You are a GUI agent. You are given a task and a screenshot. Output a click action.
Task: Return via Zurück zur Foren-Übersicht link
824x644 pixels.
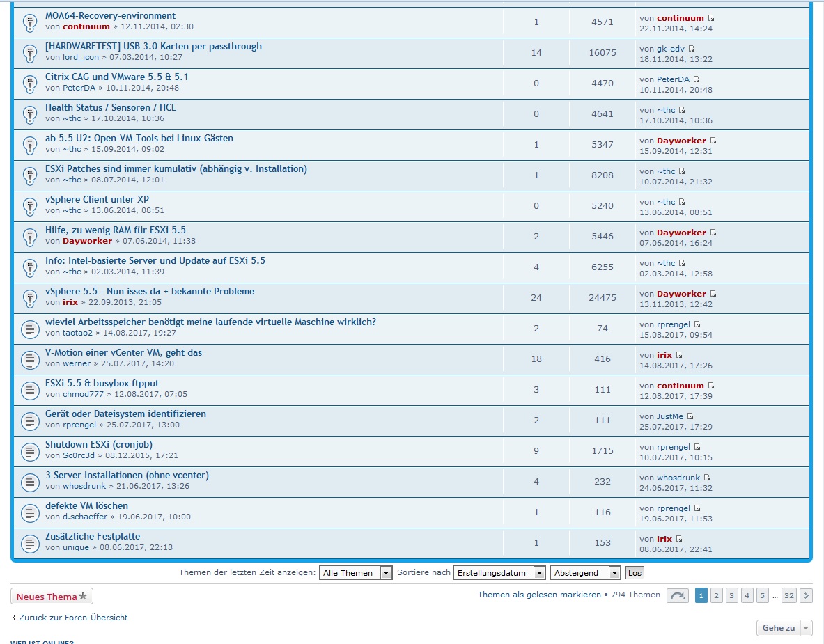[x=72, y=618]
